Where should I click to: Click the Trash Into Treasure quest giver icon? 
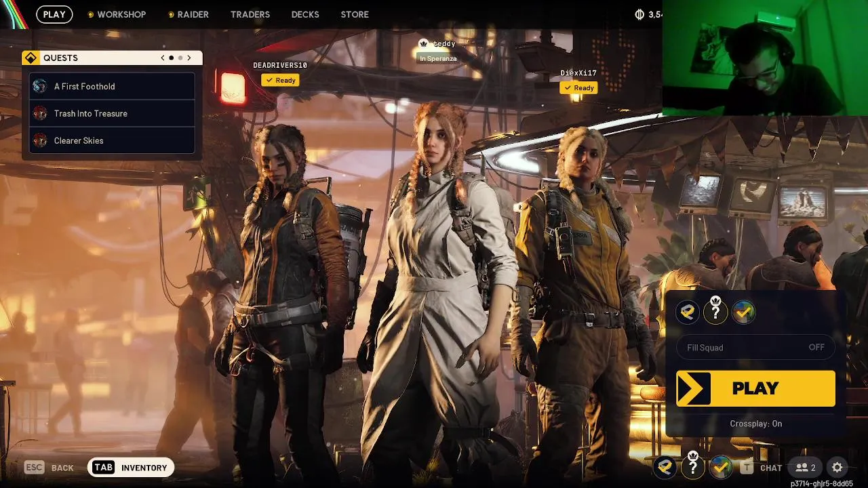pos(40,113)
